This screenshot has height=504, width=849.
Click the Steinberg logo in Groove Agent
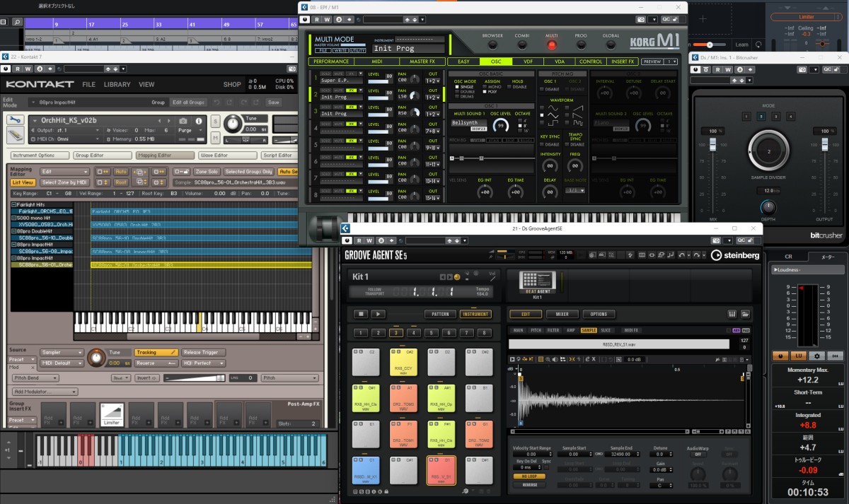(x=735, y=255)
